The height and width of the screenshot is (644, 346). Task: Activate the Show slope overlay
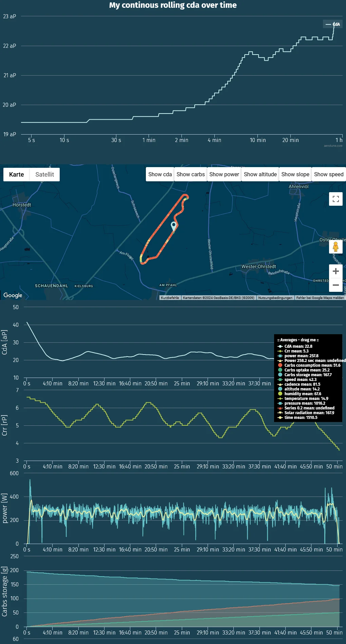click(x=295, y=175)
